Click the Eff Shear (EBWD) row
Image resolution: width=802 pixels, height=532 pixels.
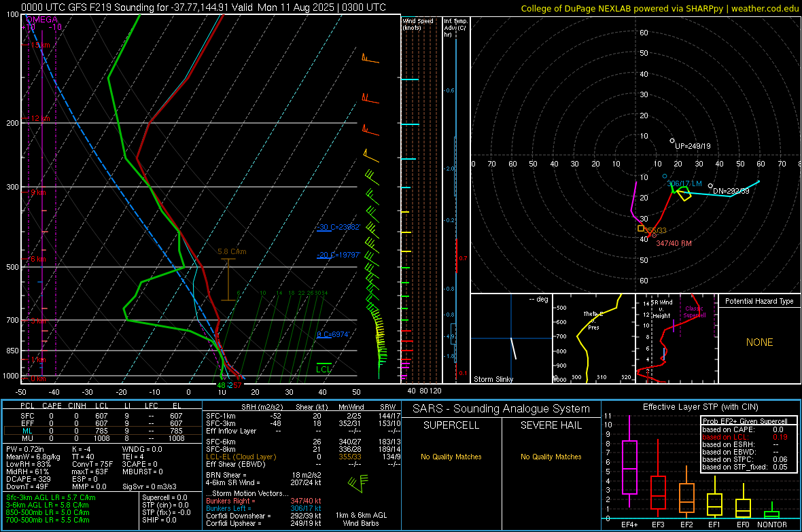click(x=303, y=465)
